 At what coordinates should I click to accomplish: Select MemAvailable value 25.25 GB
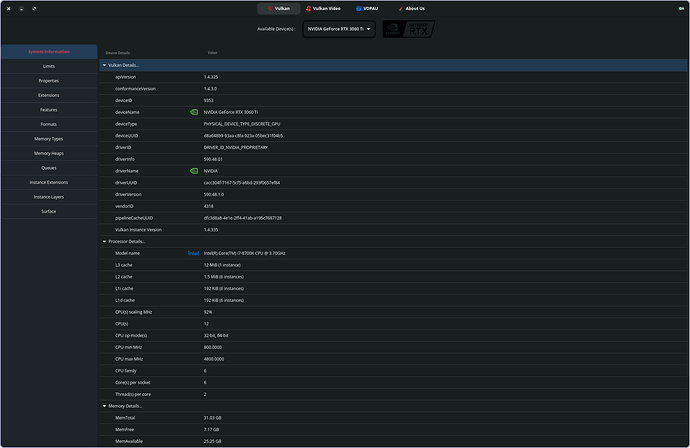click(212, 441)
